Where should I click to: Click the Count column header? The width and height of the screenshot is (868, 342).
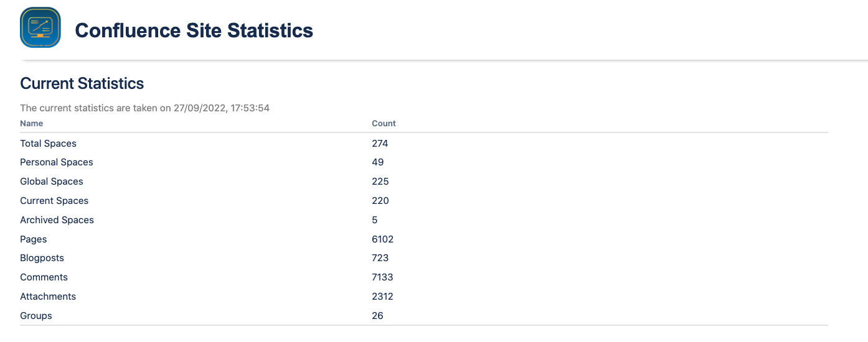coord(384,124)
